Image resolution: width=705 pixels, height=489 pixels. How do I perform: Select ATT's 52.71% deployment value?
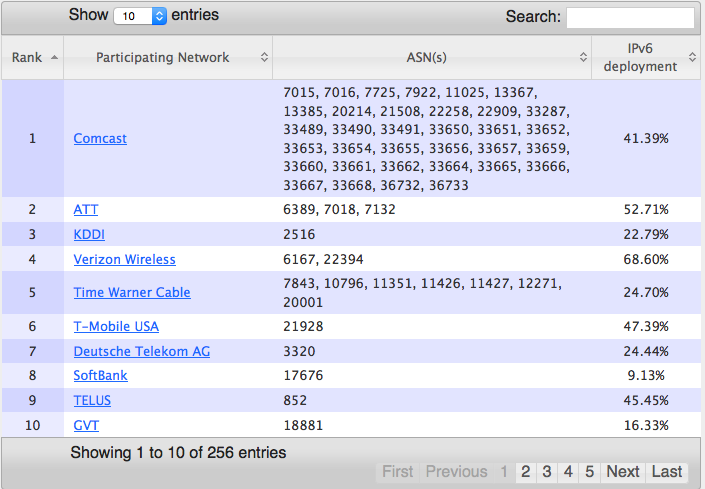pyautogui.click(x=646, y=209)
